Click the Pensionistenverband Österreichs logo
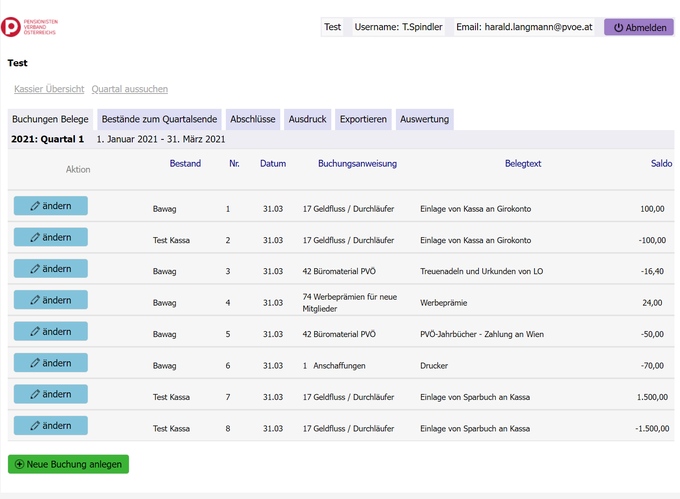This screenshot has width=680, height=499. (29, 27)
